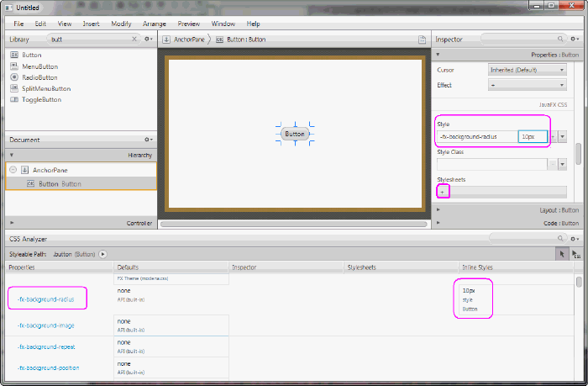This screenshot has height=386, width=588.
Task: Collapse AnchorPane node in the Hierarchy
Action: pyautogui.click(x=13, y=170)
